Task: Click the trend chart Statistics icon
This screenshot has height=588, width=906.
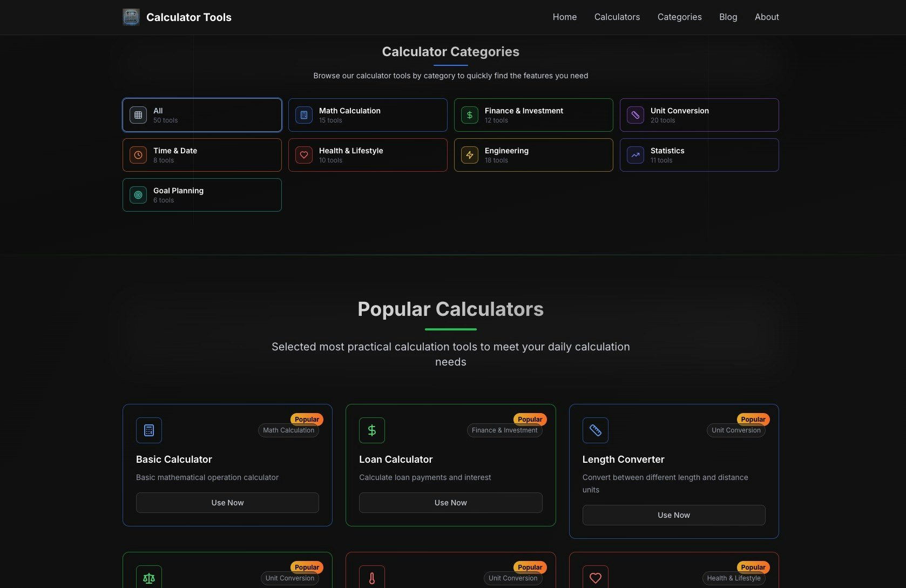Action: pyautogui.click(x=635, y=155)
